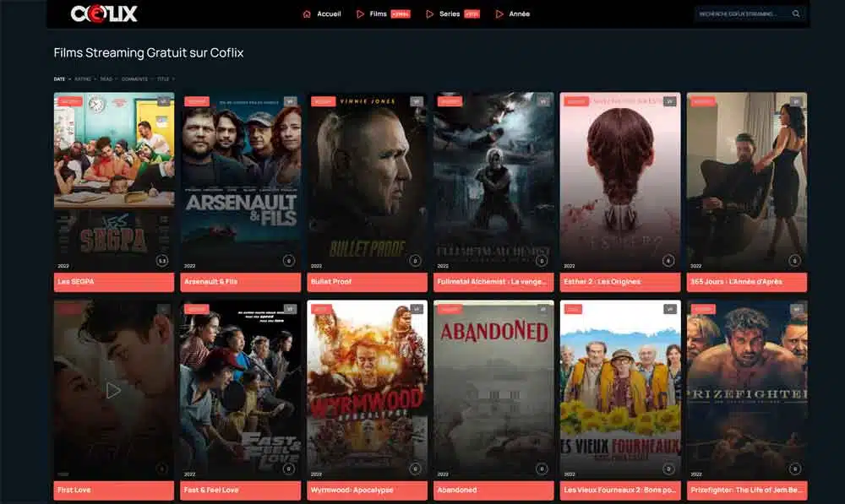
Task: Click the rating circle on Prizefighter poster
Action: [794, 469]
